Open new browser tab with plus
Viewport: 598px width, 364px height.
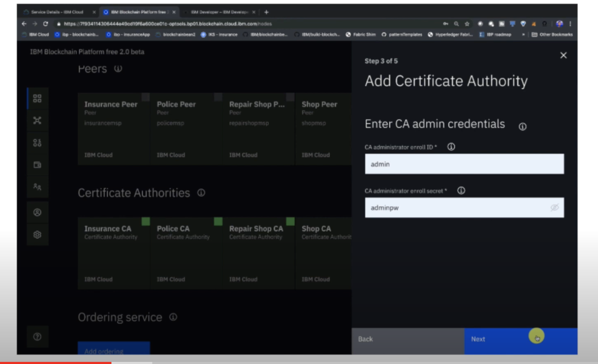266,12
